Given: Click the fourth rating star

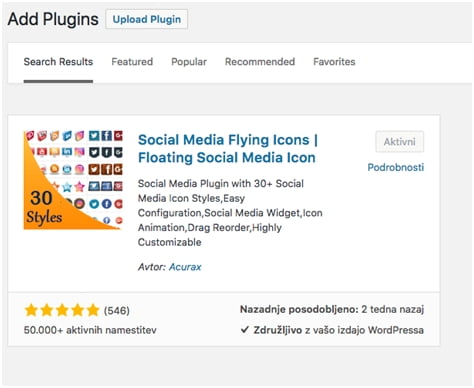Looking at the screenshot, I should (78, 310).
